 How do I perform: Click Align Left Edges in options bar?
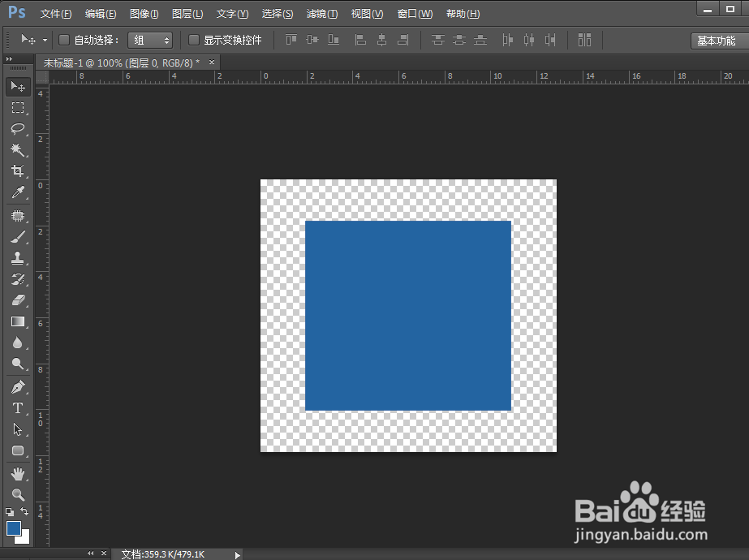(x=360, y=40)
